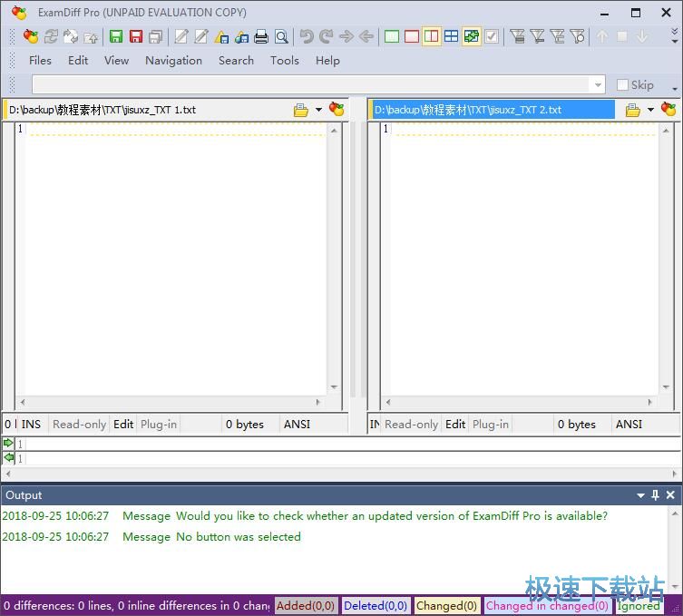Toggle the Skip checkbox
The height and width of the screenshot is (616, 683).
click(622, 84)
